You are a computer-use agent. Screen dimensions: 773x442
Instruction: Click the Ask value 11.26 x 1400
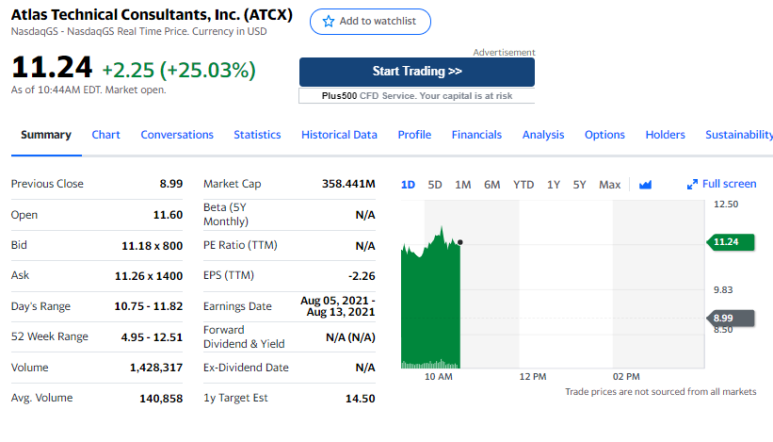[x=149, y=276]
